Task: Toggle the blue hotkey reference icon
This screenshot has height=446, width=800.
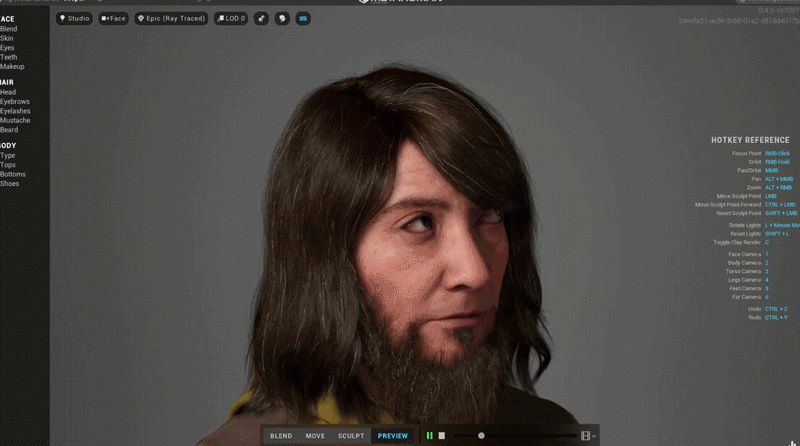Action: coord(303,18)
